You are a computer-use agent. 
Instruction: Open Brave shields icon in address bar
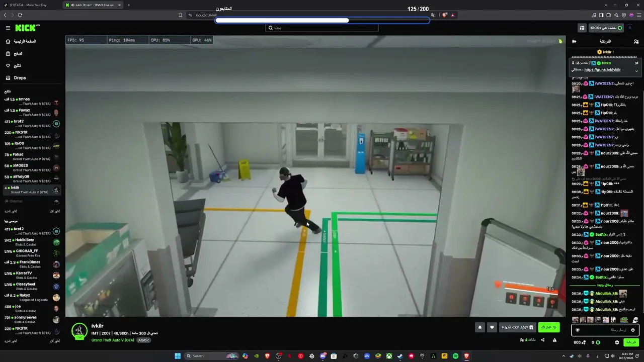445,15
